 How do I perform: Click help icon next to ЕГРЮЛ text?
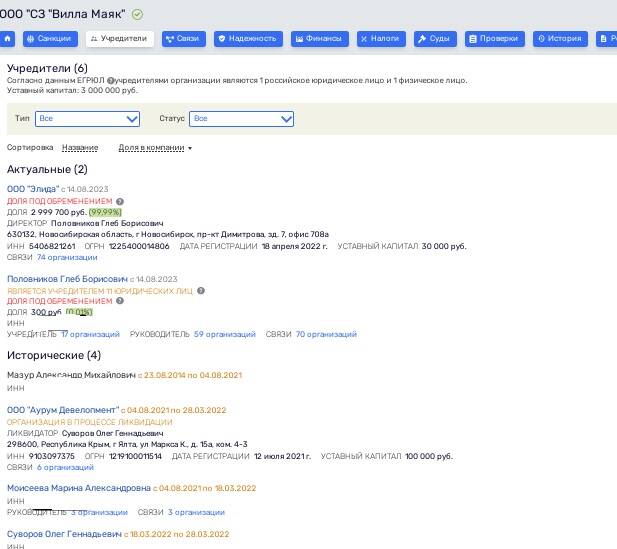tap(111, 80)
